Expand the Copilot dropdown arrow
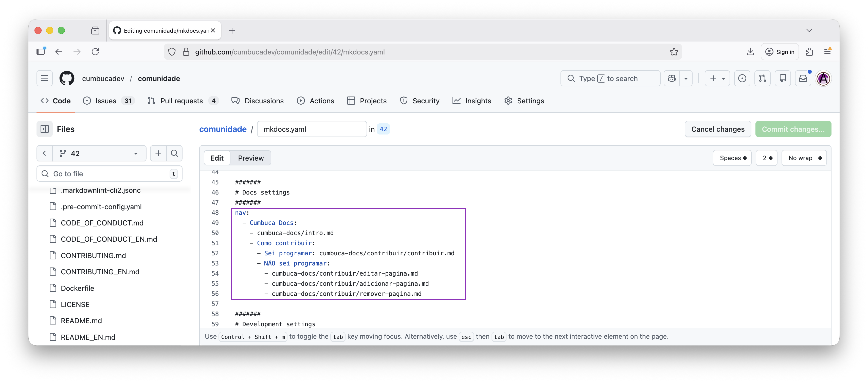 point(686,79)
